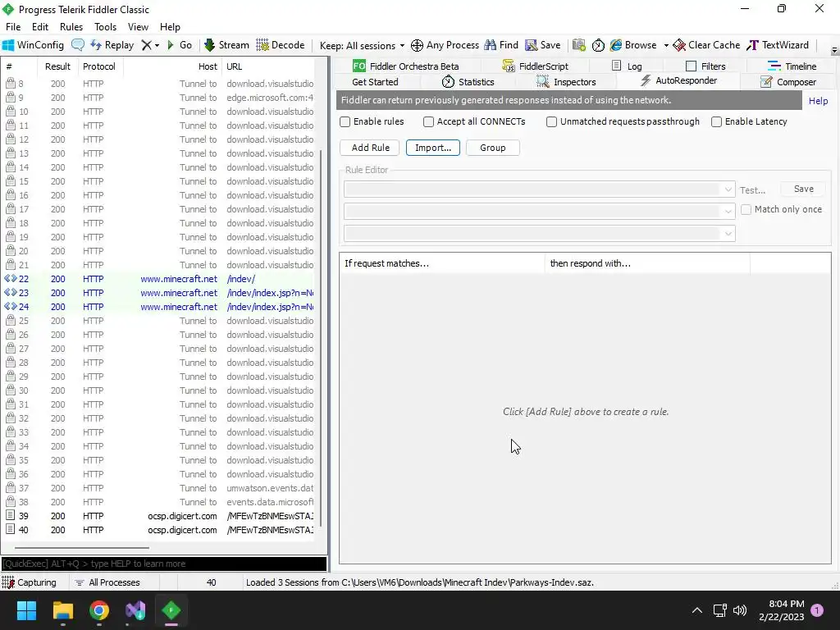Toggle Enable Latency checkbox
Image resolution: width=840 pixels, height=630 pixels.
pyautogui.click(x=716, y=121)
